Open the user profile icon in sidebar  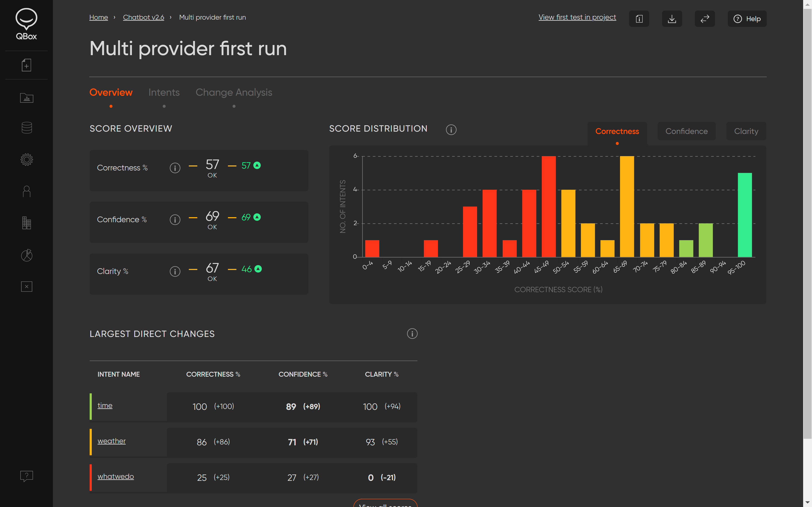click(26, 191)
